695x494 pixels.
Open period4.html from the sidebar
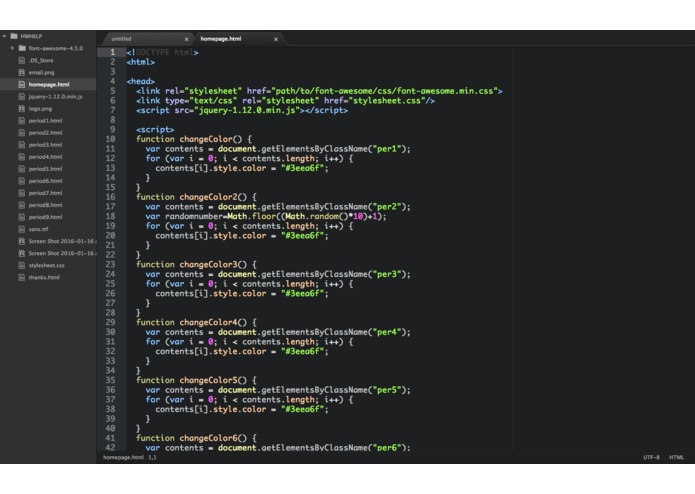click(45, 157)
